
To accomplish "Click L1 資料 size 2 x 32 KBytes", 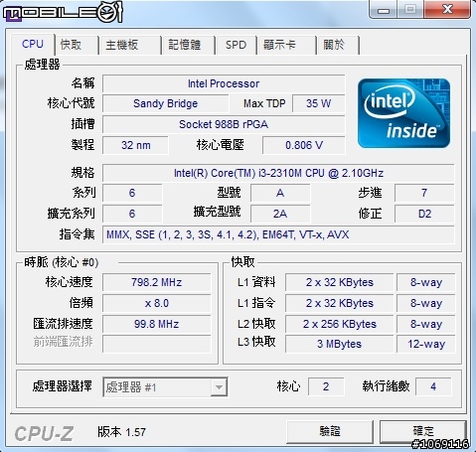I will tap(340, 282).
